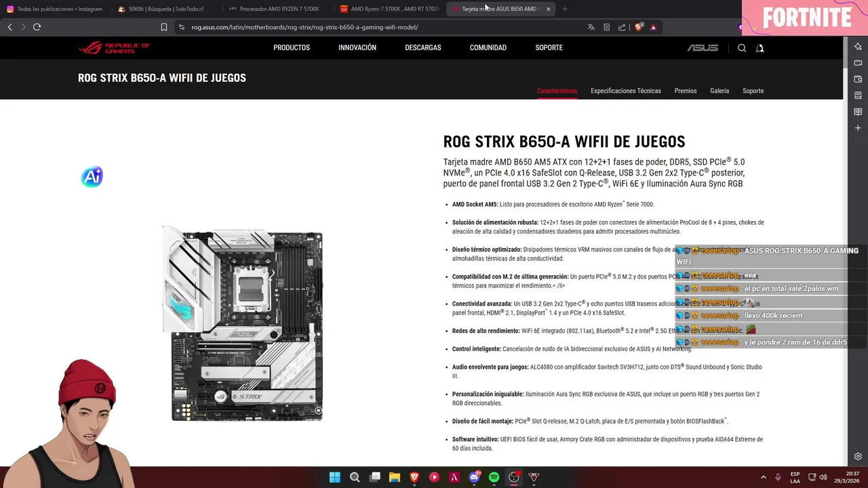Open a new browser tab with plus
This screenshot has width=868, height=488.
[x=565, y=9]
